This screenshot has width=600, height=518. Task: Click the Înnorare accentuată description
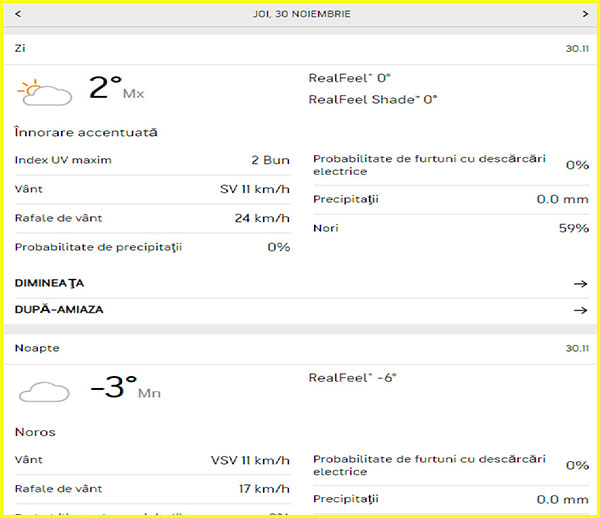[x=86, y=132]
